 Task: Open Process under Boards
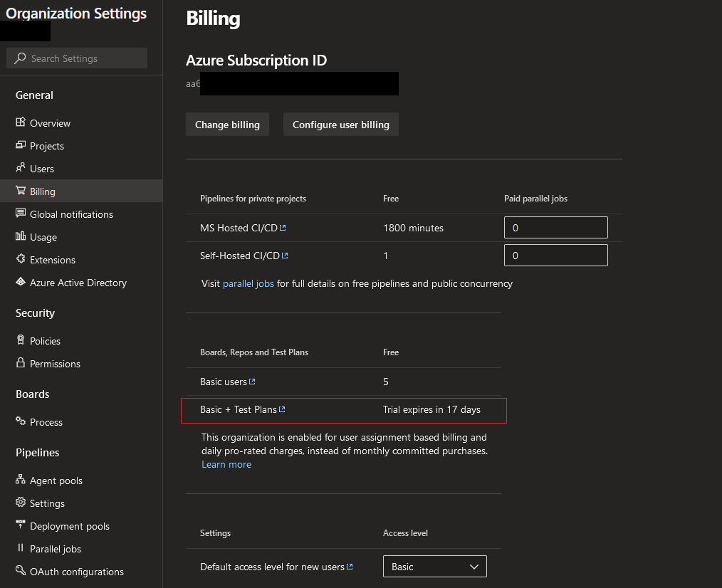[46, 422]
